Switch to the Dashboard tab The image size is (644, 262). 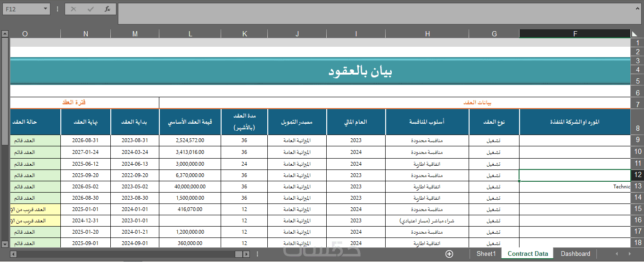coord(575,254)
